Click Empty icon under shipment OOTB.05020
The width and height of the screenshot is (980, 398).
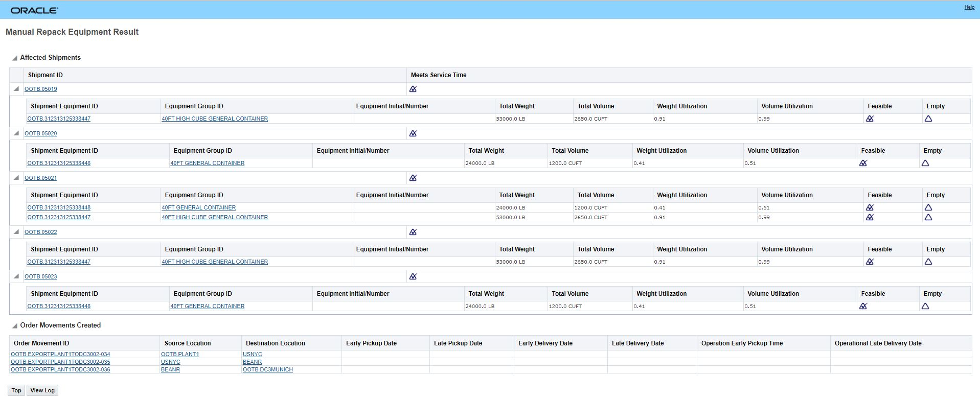tap(925, 163)
